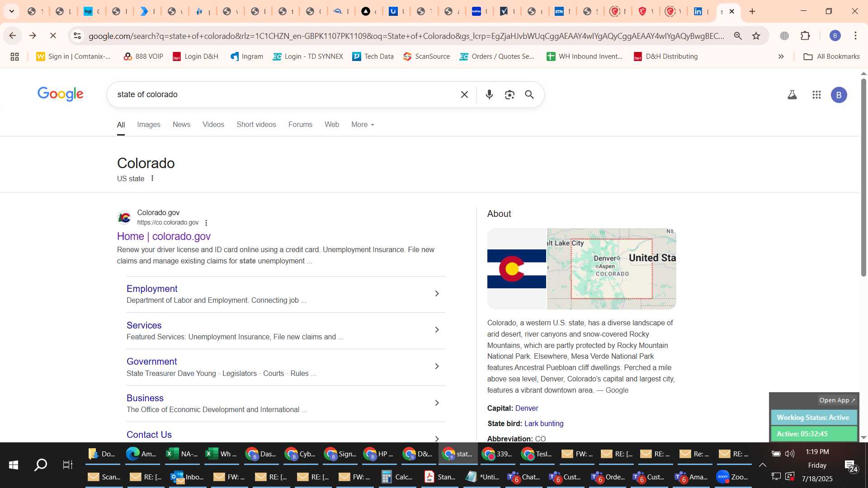868x488 pixels.
Task: Open Task View on taskbar
Action: 67,465
